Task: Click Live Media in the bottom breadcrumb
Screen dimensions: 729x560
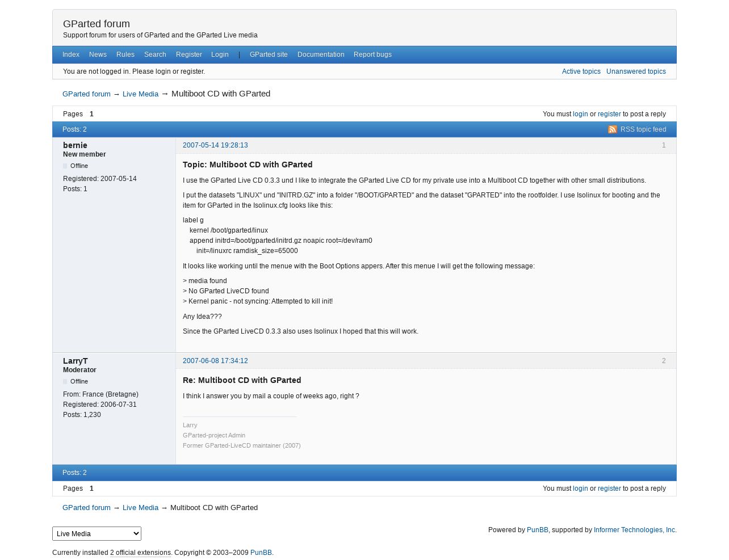Action: coord(140,508)
